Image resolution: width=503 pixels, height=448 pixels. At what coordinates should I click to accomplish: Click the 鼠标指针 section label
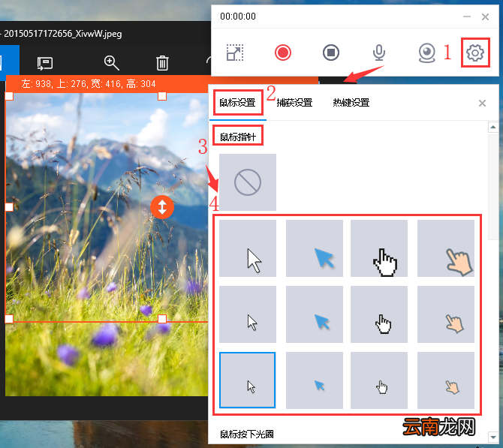click(x=238, y=137)
